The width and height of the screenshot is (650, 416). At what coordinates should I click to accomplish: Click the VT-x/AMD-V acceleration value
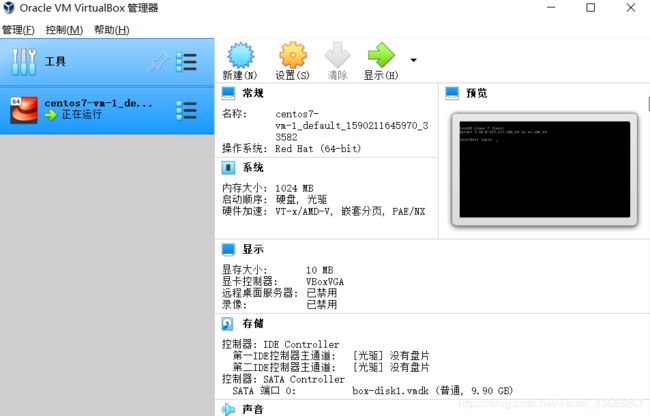350,211
